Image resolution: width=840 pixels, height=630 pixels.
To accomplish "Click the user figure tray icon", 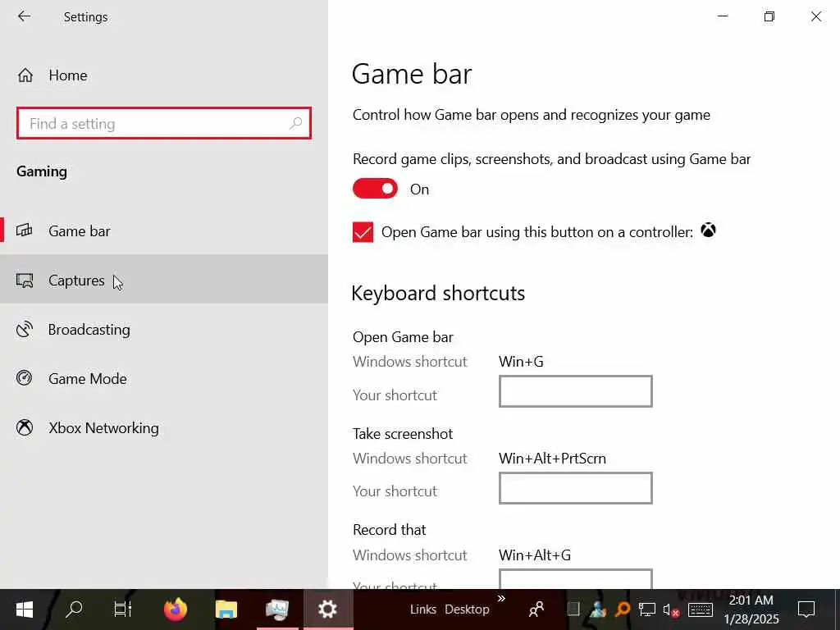I will [x=598, y=609].
